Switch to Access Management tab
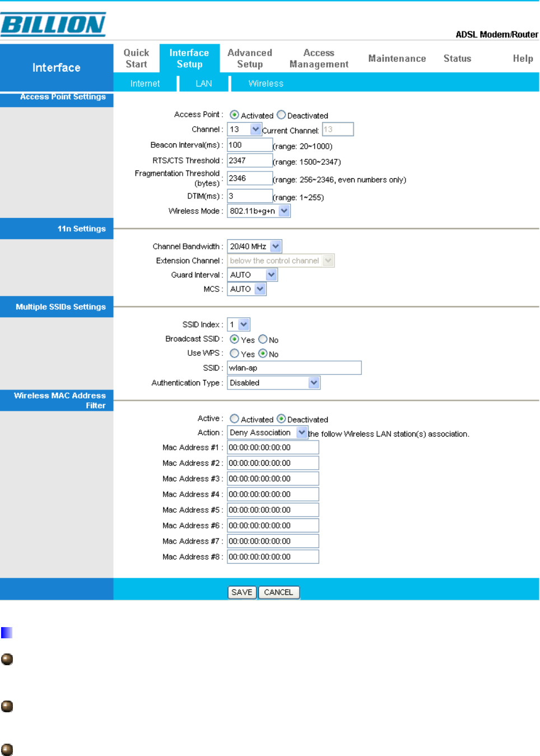This screenshot has height=756, width=540. [x=319, y=58]
